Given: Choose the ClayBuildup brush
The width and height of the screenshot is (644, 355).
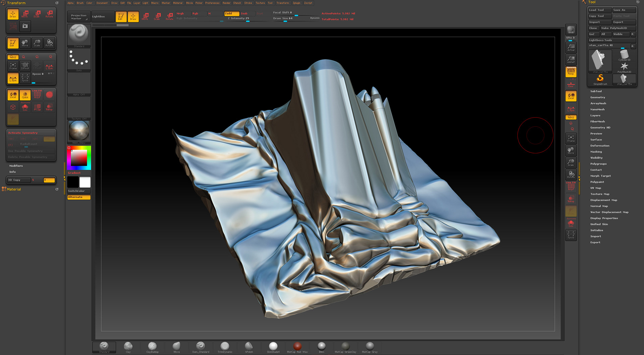Looking at the screenshot, I should click(x=152, y=347).
